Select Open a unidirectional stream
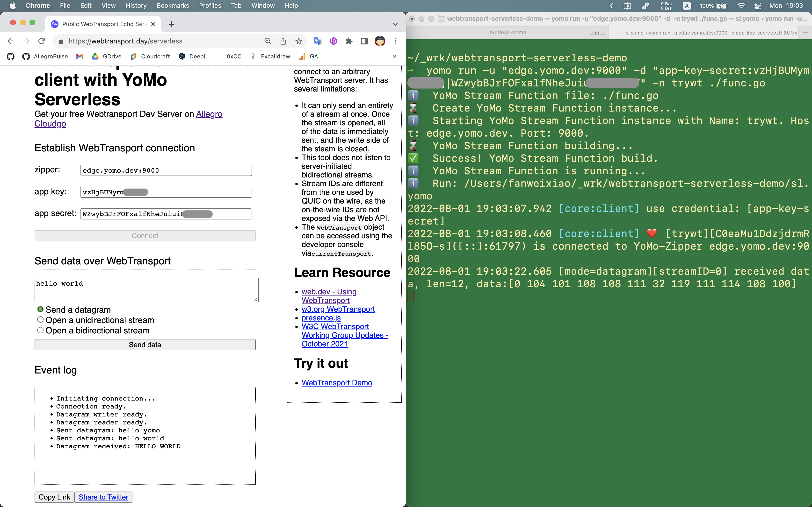The height and width of the screenshot is (507, 812). [x=40, y=320]
